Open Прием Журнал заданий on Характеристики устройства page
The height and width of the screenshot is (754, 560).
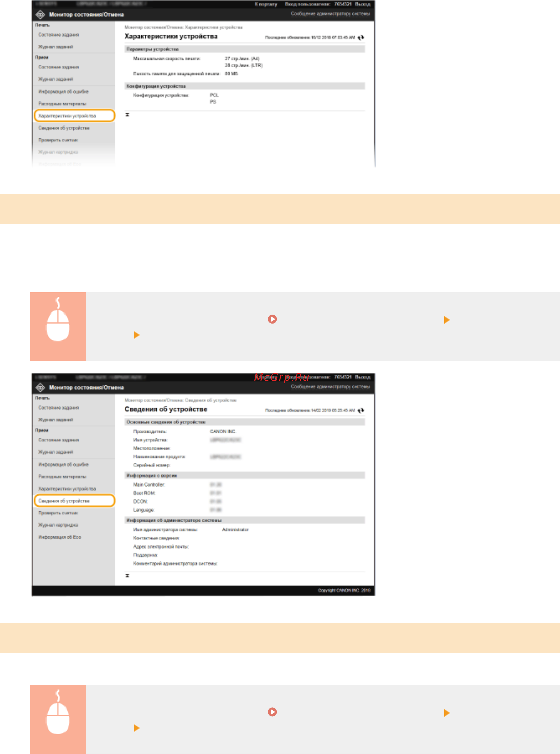[x=56, y=79]
